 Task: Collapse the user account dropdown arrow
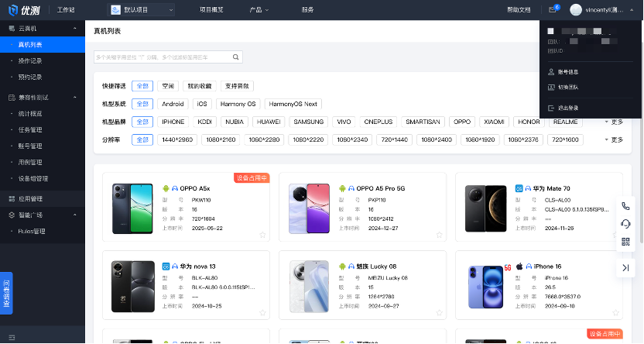[x=632, y=10]
